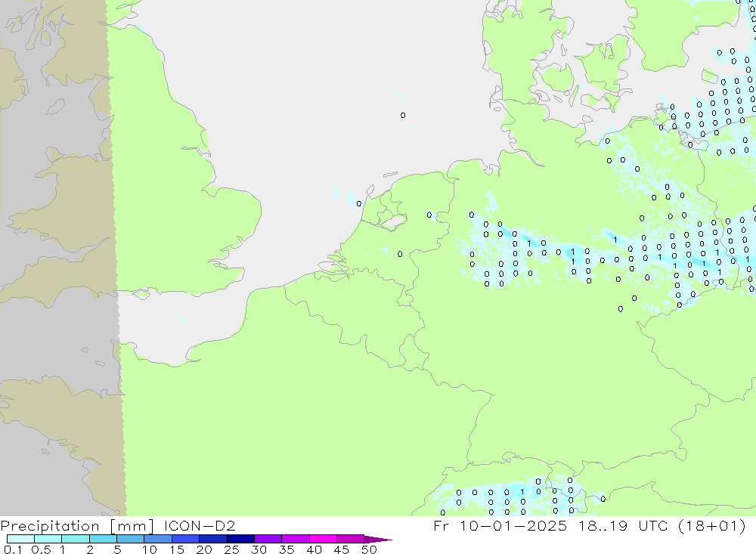Click the '(18+01)' forecast offset text
The image size is (756, 554).
tap(711, 525)
